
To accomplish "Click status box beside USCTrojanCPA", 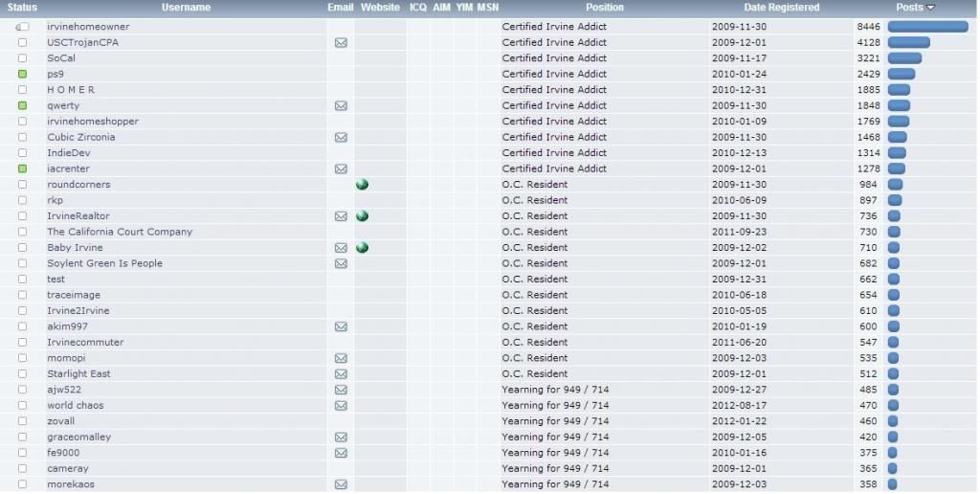I will [x=23, y=42].
